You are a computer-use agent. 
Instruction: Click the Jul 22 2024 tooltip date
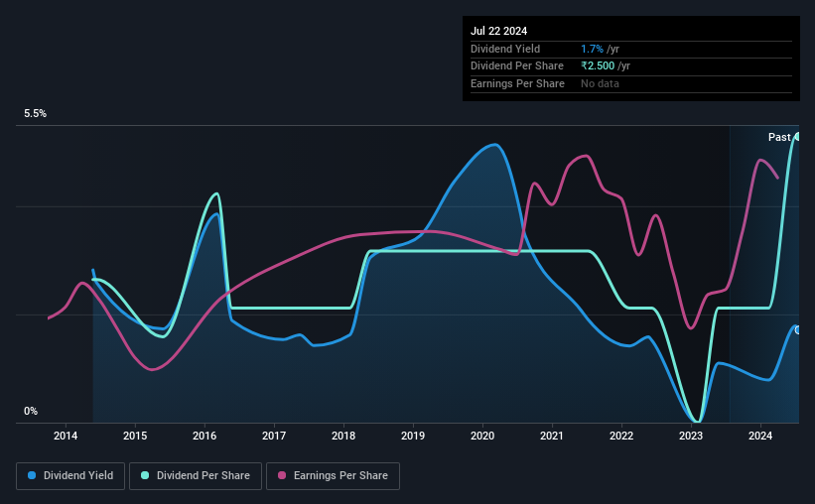(x=499, y=31)
